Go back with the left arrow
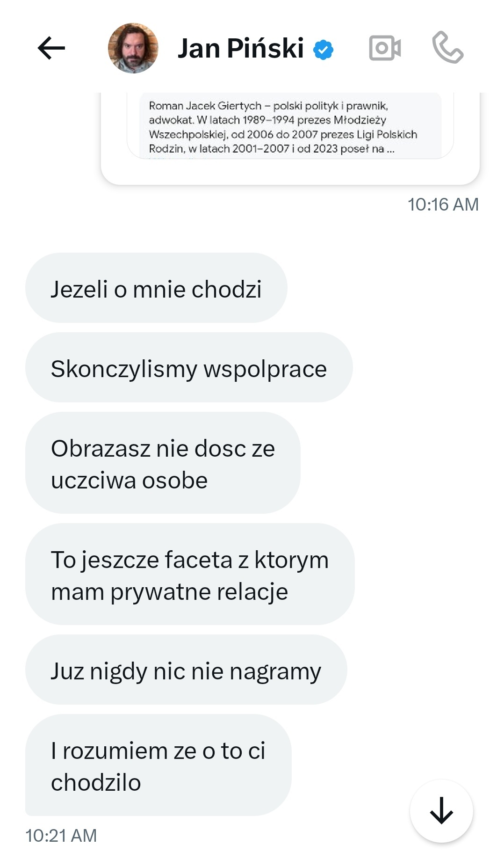The image size is (504, 867). 51,48
